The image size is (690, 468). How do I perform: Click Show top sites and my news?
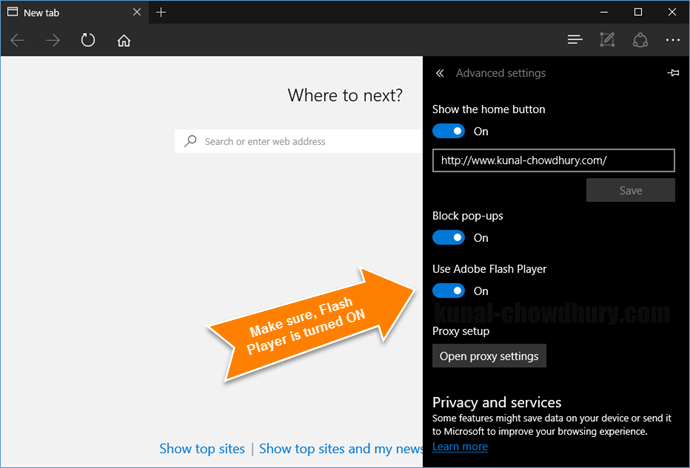341,449
